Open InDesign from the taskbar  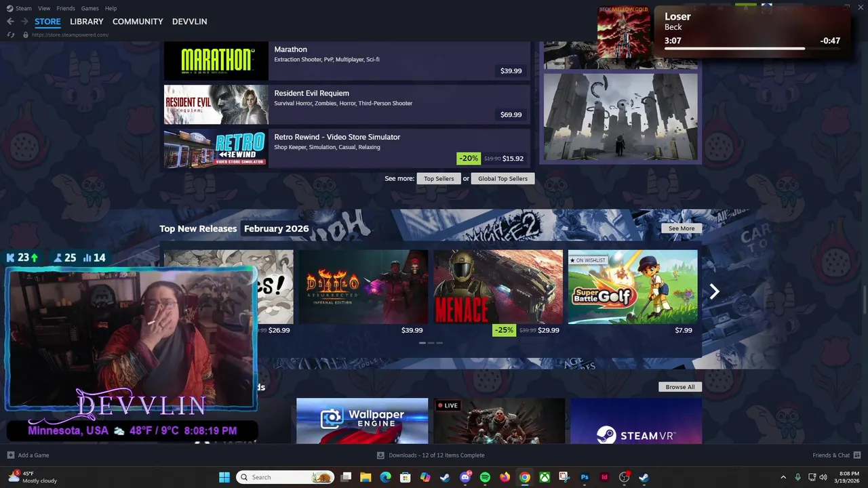point(604,477)
